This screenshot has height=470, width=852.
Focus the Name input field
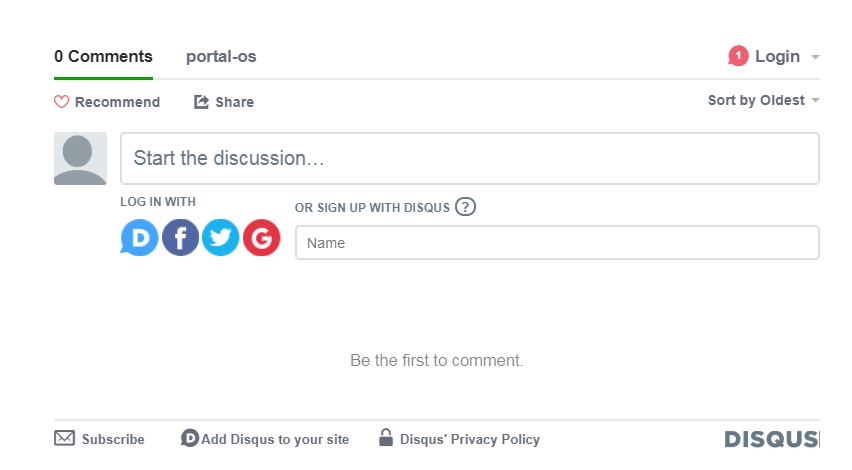tap(557, 242)
